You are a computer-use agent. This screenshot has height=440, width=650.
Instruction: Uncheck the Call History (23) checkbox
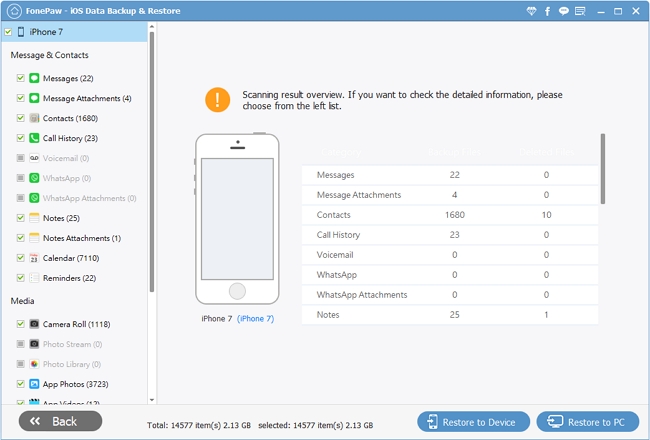20,138
